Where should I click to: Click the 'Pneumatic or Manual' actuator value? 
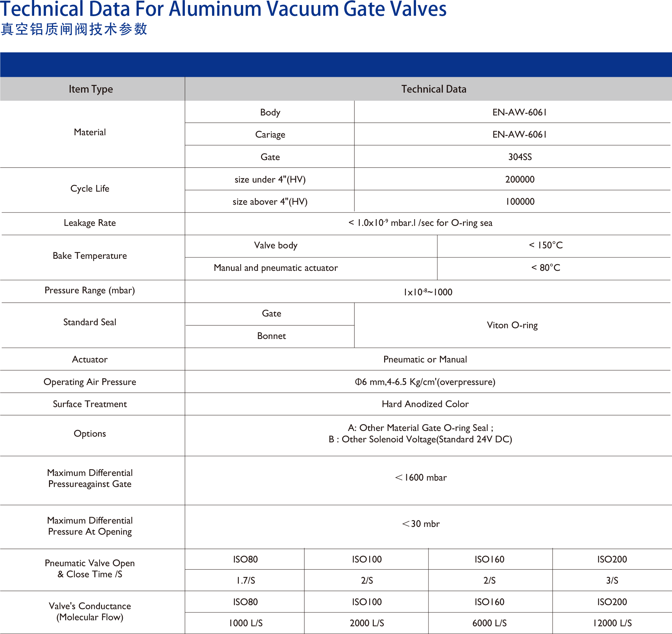(425, 359)
